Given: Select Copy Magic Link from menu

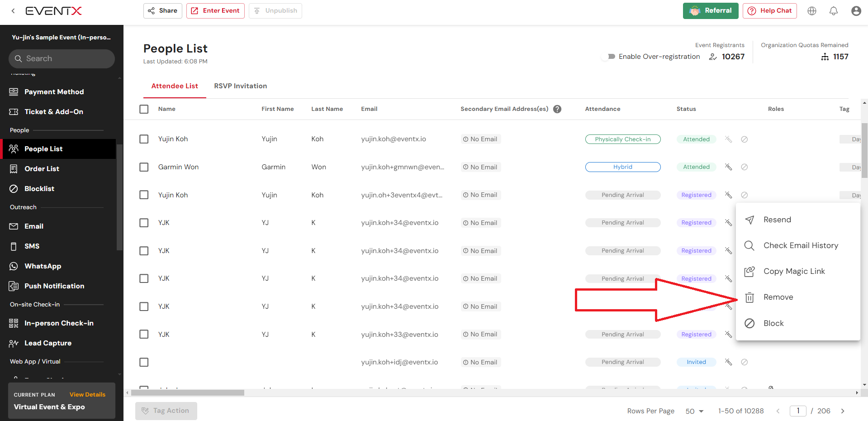Looking at the screenshot, I should (798, 271).
